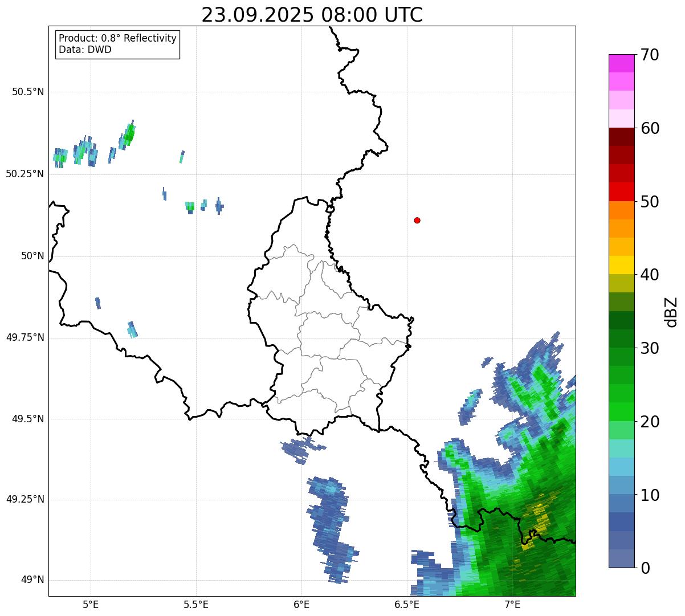Click the colorbar tick label 70
The image size is (685, 616).
point(650,55)
